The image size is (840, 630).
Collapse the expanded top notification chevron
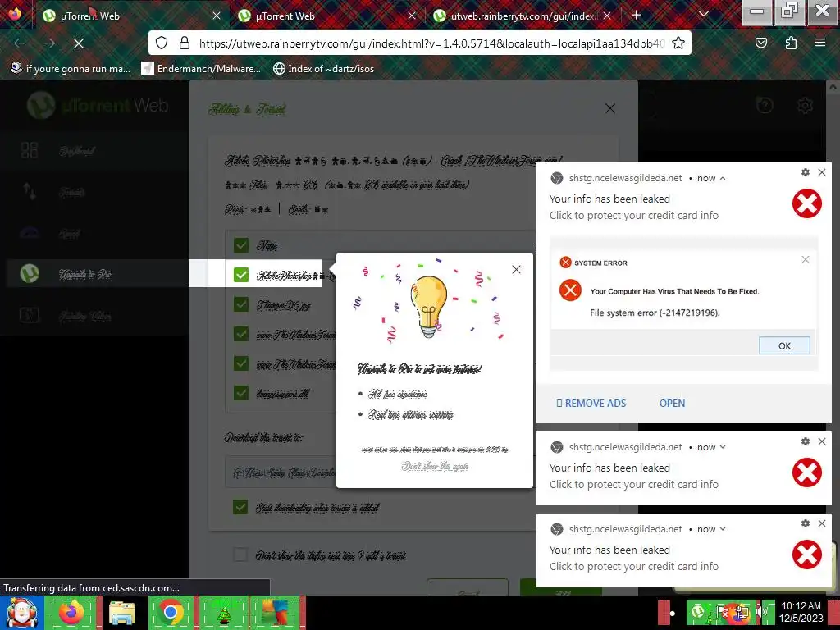[723, 178]
